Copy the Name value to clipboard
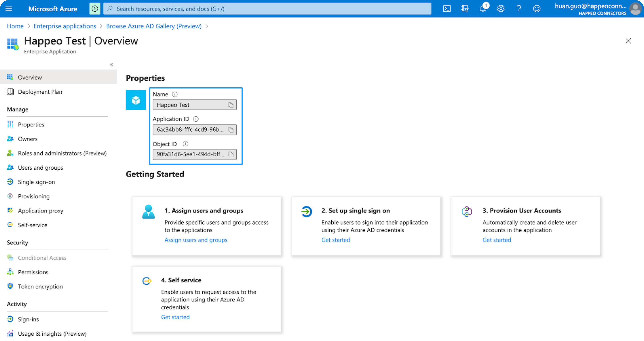This screenshot has width=644, height=341. pos(231,105)
